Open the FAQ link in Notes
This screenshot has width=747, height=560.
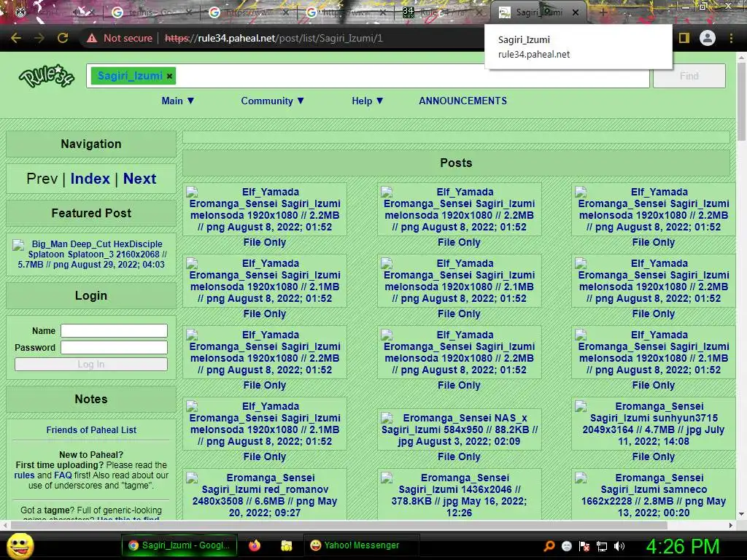[x=63, y=475]
